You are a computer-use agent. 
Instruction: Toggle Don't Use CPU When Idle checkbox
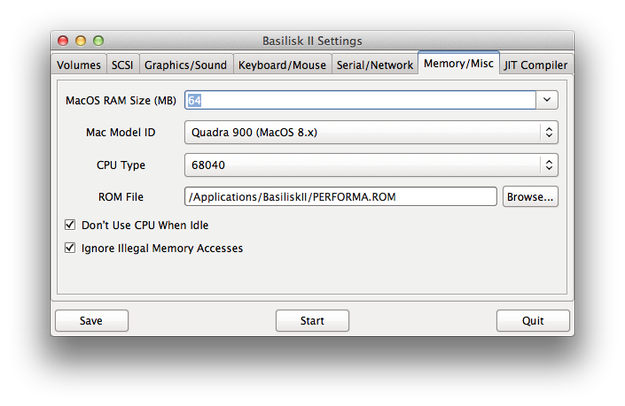pyautogui.click(x=70, y=225)
